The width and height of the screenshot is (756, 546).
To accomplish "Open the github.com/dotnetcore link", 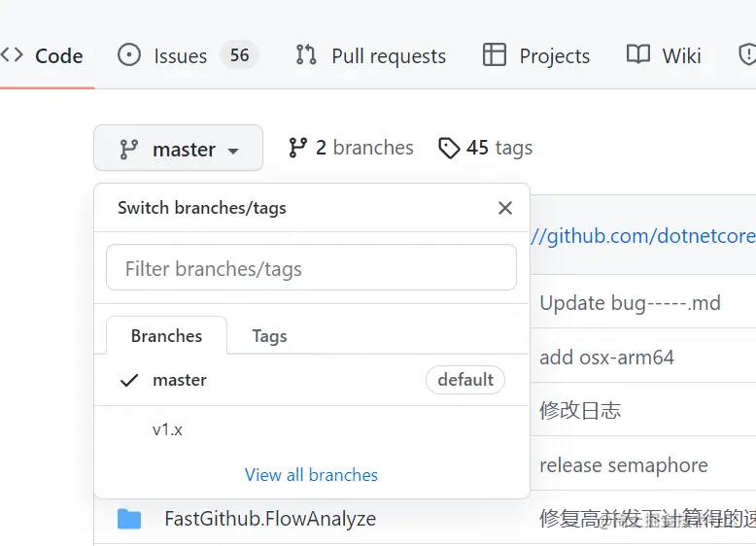I will tap(643, 236).
